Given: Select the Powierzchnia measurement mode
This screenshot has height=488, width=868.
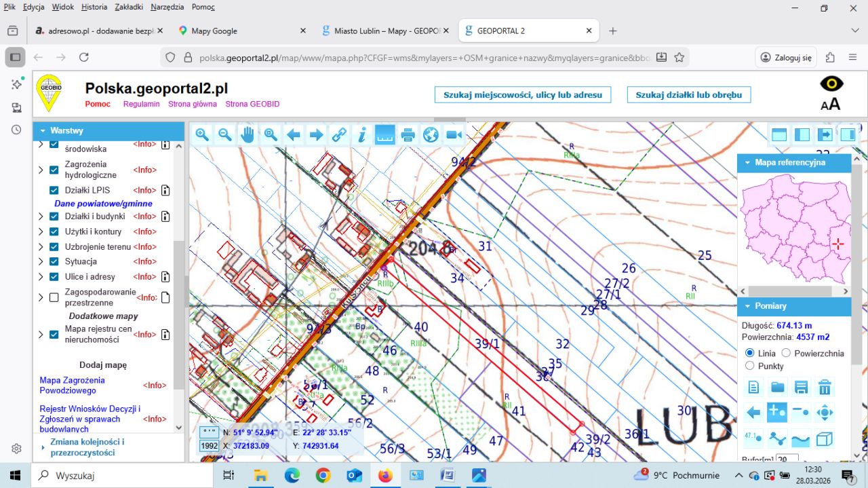Looking at the screenshot, I should click(787, 353).
